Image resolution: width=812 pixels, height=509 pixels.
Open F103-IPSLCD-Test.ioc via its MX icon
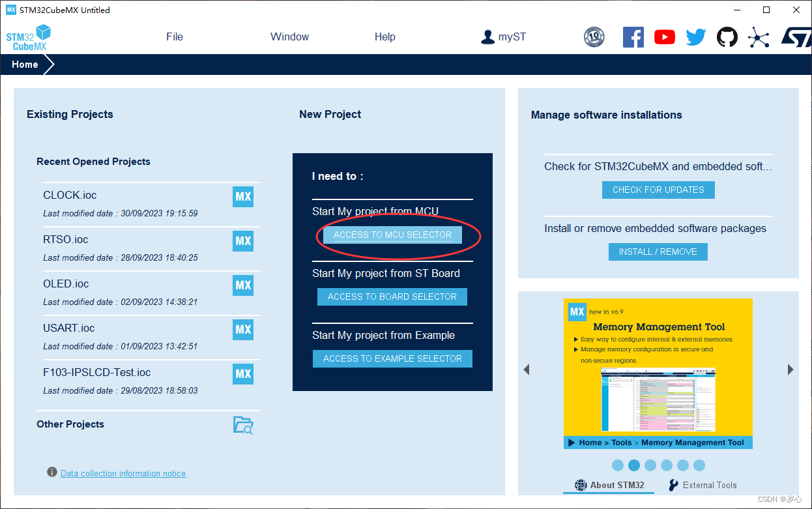point(243,374)
